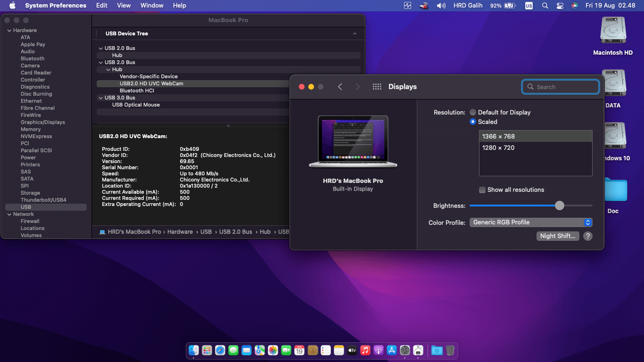This screenshot has height=362, width=644.
Task: Open Mail app in the Dock
Action: (247, 350)
